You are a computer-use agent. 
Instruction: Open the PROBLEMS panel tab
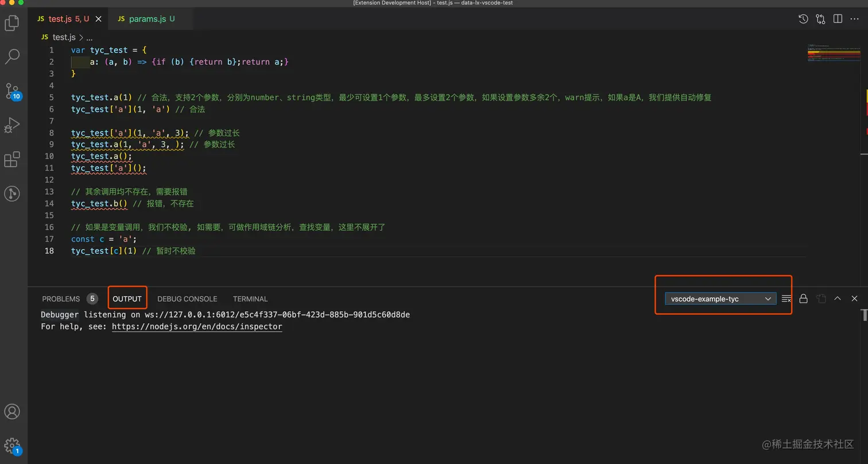[61, 299]
